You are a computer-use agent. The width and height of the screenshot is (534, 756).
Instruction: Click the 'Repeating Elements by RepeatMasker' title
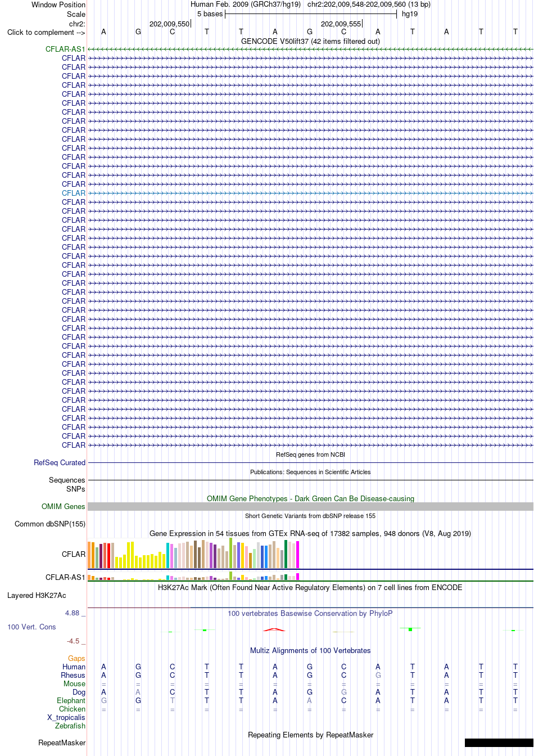click(x=310, y=735)
